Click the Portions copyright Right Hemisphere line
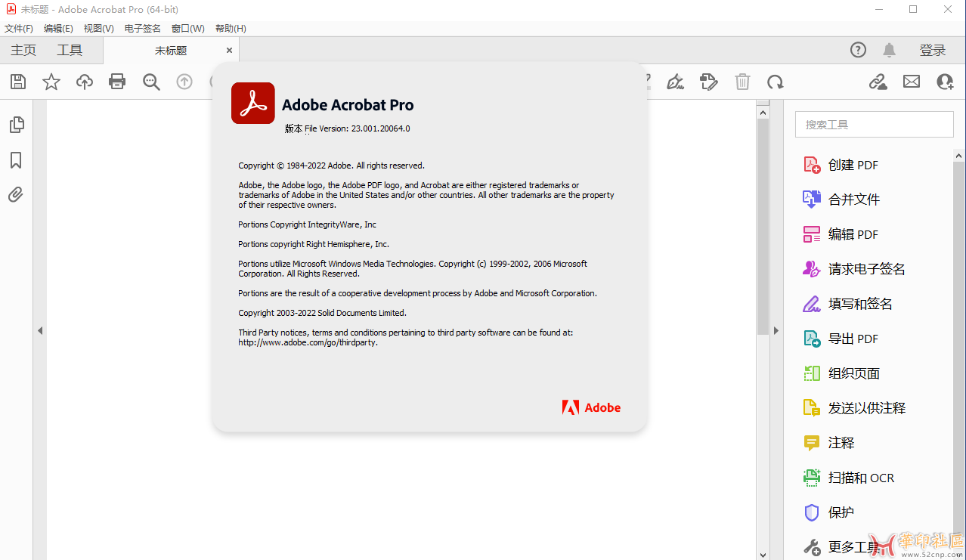The height and width of the screenshot is (560, 966). pyautogui.click(x=314, y=244)
